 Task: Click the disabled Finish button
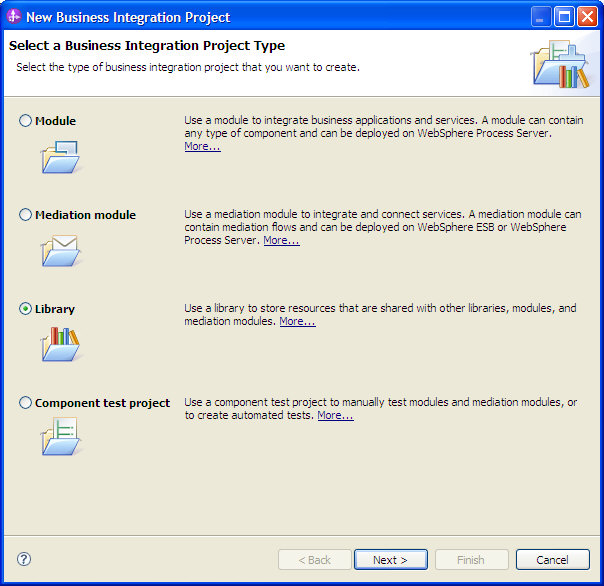pyautogui.click(x=471, y=559)
